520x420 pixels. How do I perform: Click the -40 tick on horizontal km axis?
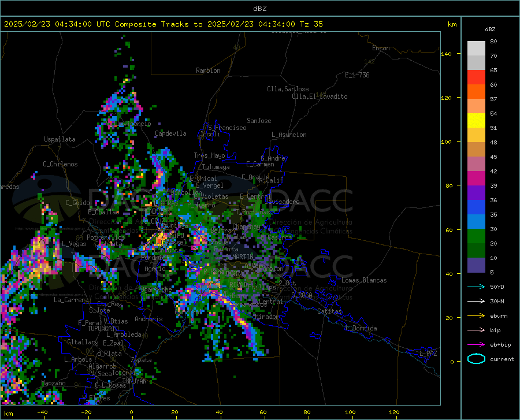(x=42, y=412)
